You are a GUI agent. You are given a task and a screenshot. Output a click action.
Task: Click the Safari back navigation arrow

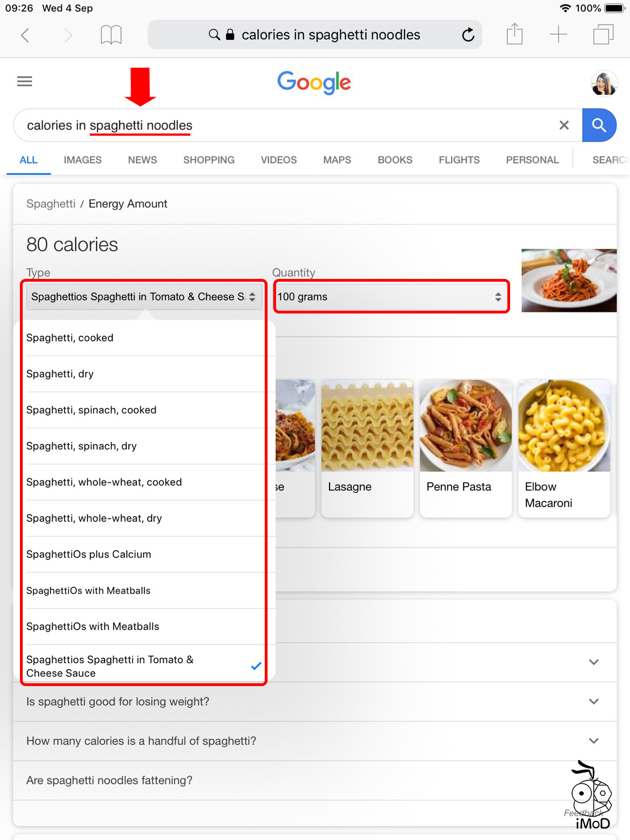point(25,35)
